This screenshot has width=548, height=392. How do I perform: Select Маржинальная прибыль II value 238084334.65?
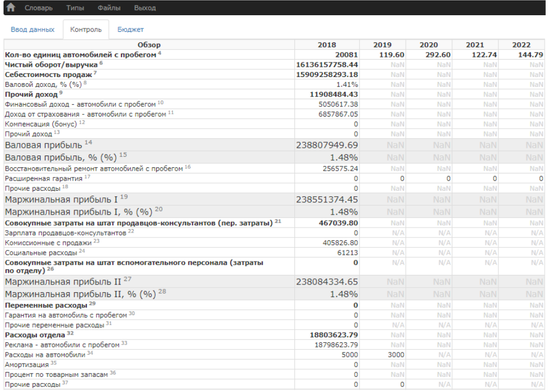coord(327,282)
